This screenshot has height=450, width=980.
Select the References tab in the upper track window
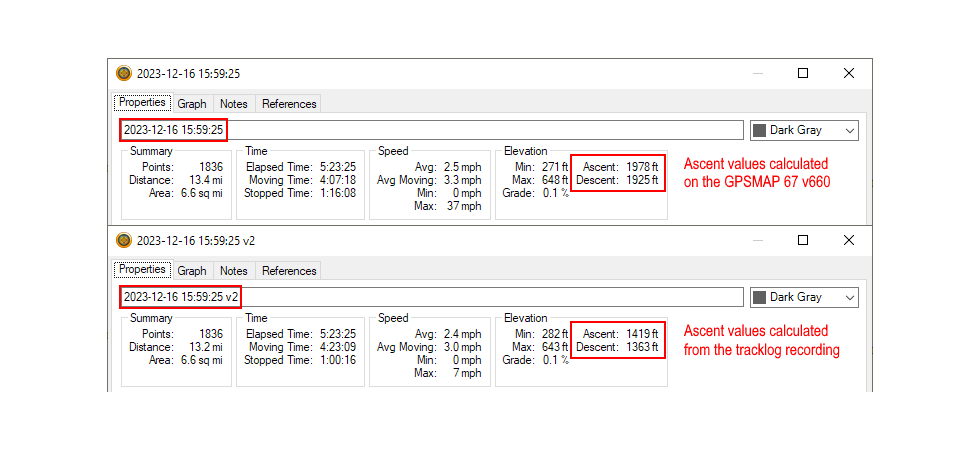(289, 103)
